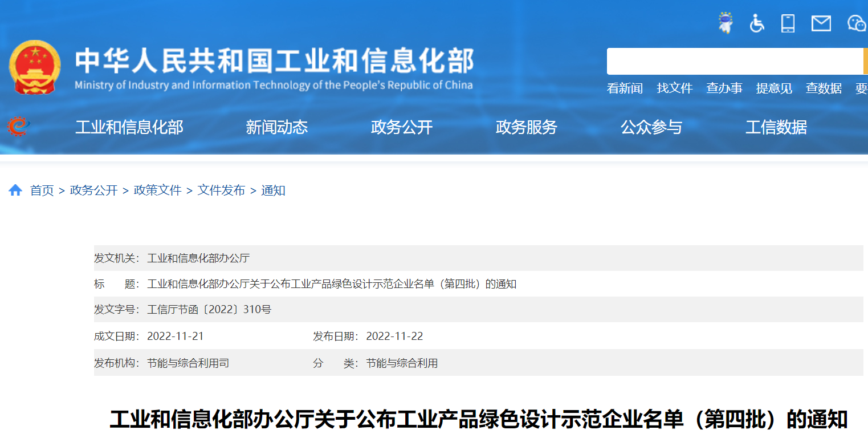Click the national emblem logo
The width and height of the screenshot is (868, 442).
click(x=35, y=67)
